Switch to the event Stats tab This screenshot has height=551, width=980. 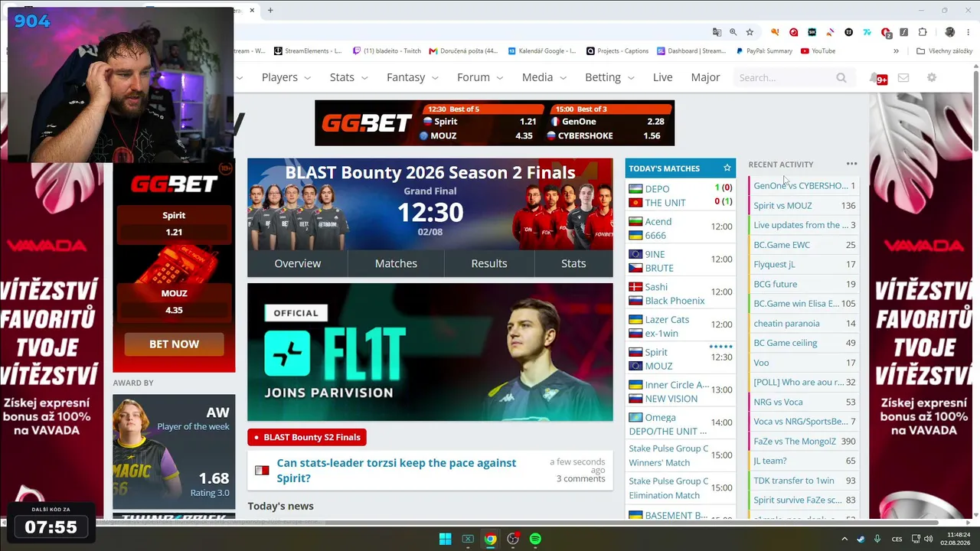573,263
